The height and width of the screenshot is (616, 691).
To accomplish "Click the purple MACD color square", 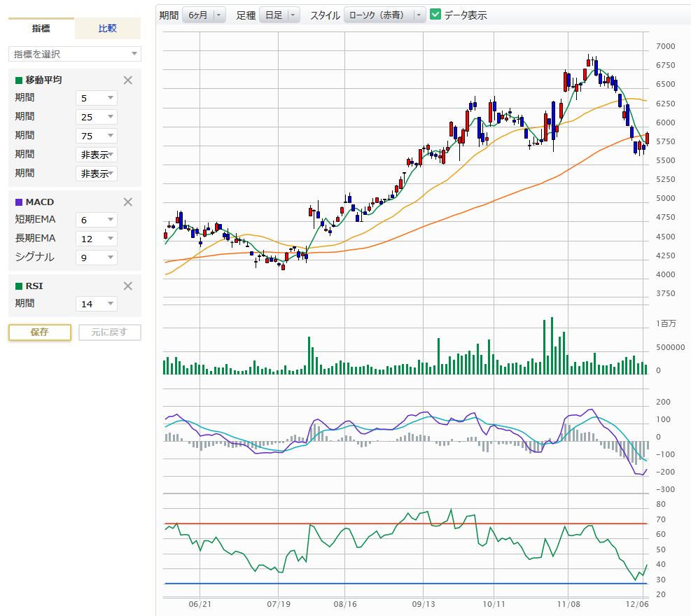I will point(19,202).
